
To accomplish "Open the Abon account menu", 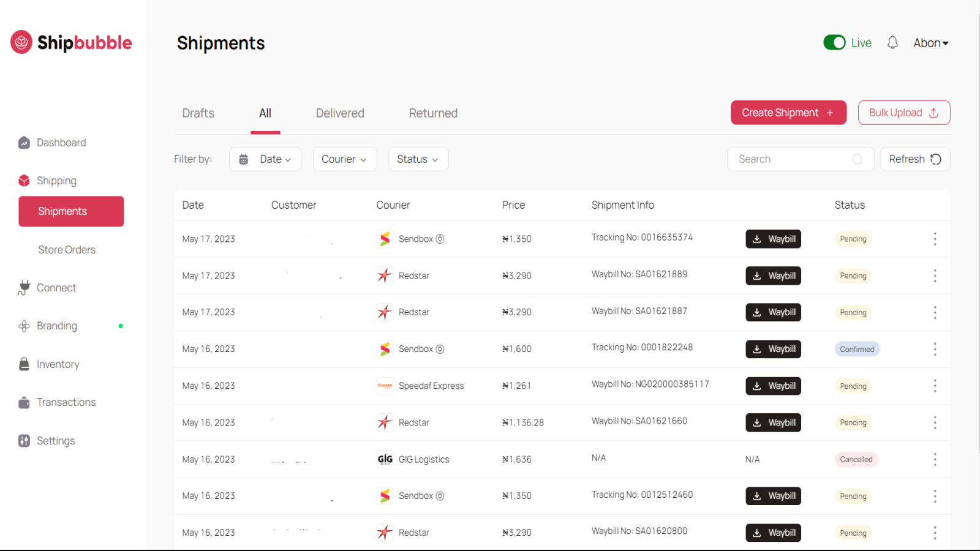I will (x=930, y=42).
